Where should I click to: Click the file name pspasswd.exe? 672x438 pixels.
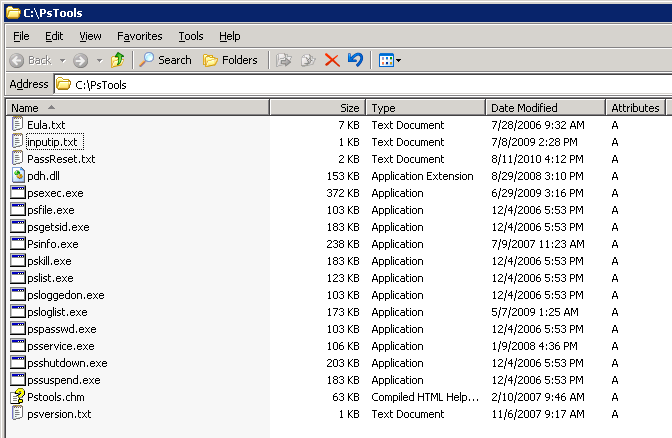click(x=62, y=329)
